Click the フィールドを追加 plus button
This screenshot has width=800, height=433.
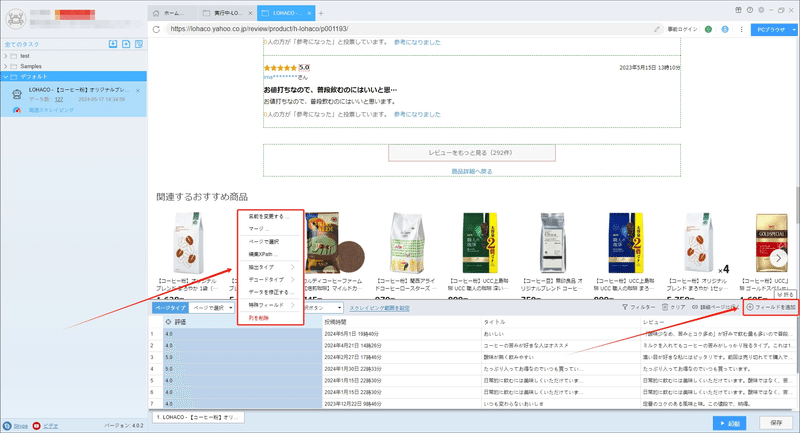770,307
